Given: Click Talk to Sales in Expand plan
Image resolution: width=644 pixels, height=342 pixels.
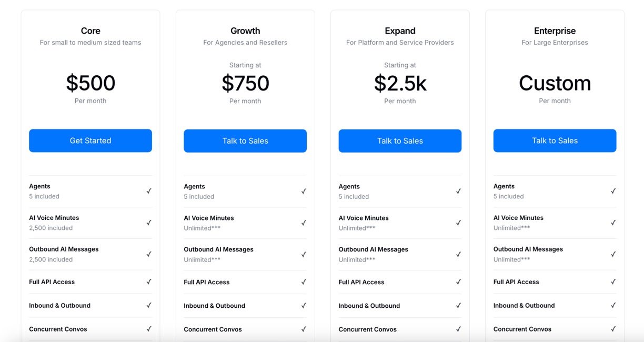Looking at the screenshot, I should 400,140.
